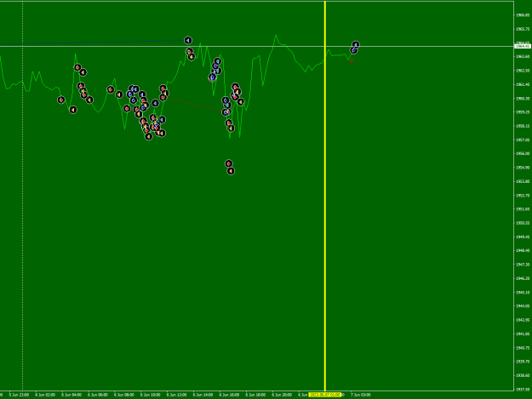Viewport: 532px width, 399px height.
Task: Click the 1961.40 price scale label
Action: point(523,84)
